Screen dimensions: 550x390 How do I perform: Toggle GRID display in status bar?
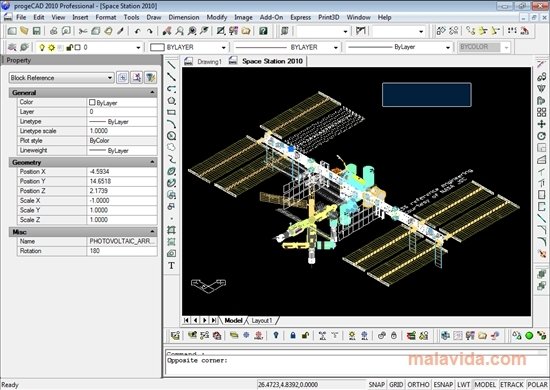[396, 385]
